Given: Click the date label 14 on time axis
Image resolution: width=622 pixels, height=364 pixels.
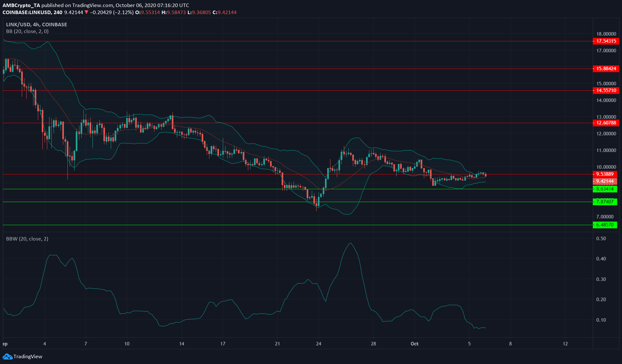Looking at the screenshot, I should (182, 344).
